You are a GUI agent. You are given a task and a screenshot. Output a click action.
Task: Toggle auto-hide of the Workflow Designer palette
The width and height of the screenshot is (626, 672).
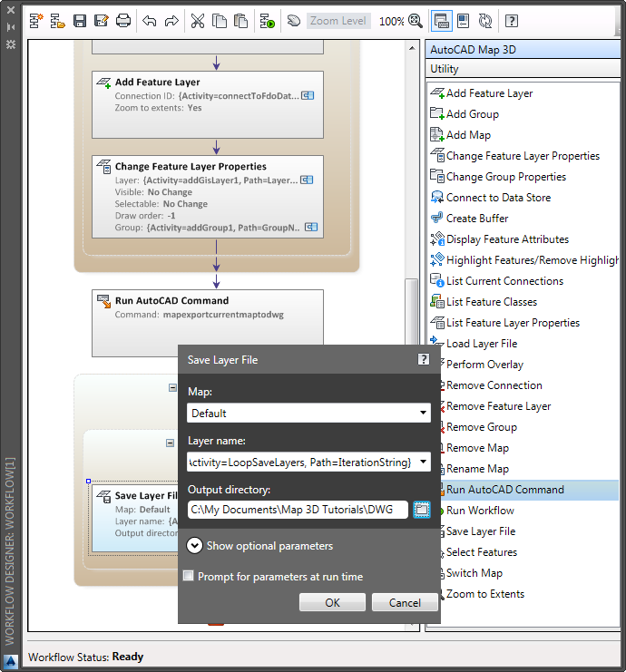click(11, 27)
